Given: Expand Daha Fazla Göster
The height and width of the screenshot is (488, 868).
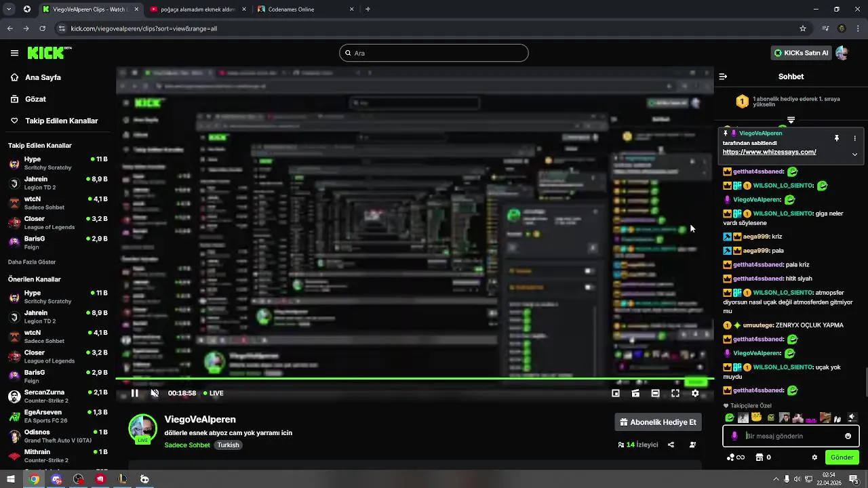Looking at the screenshot, I should tap(32, 262).
